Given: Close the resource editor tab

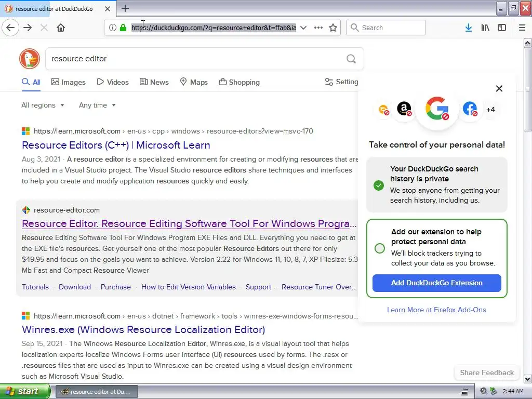Looking at the screenshot, I should point(108,9).
